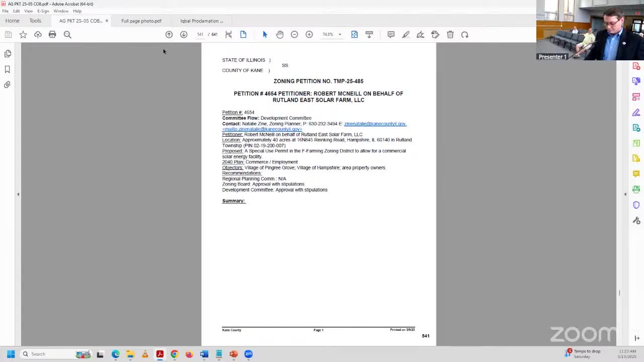The height and width of the screenshot is (362, 644).
Task: Click the read mode keyboard icon
Action: pos(369,34)
